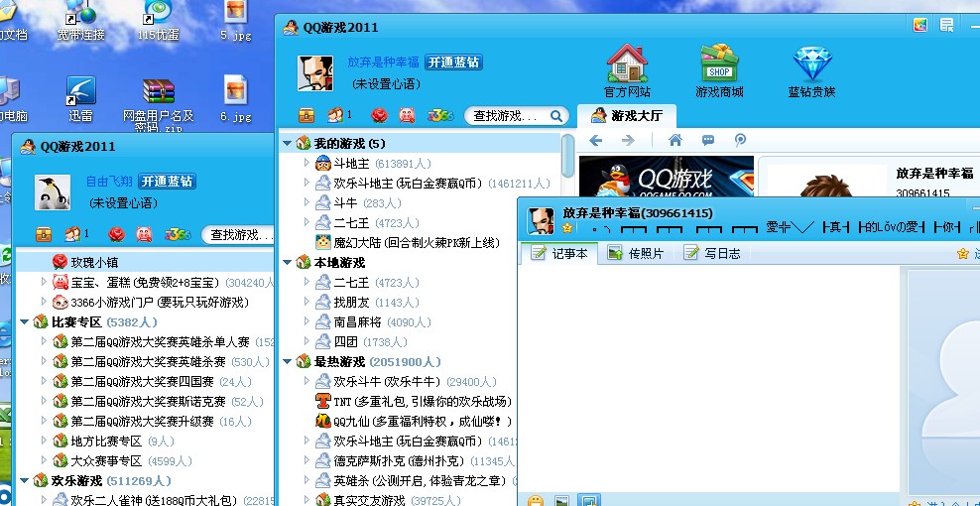The height and width of the screenshot is (506, 980).
Task: Click treasure chest icon in left window
Action: (43, 234)
